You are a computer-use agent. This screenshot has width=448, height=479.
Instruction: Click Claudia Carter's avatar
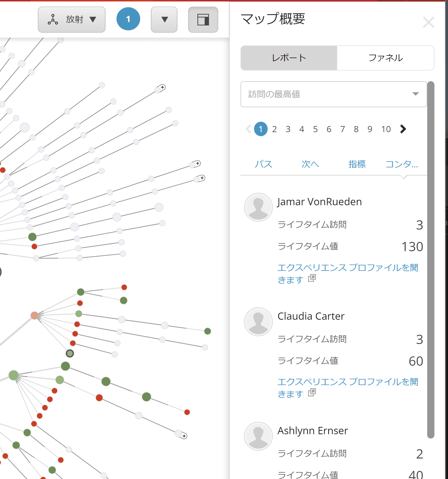pyautogui.click(x=258, y=322)
